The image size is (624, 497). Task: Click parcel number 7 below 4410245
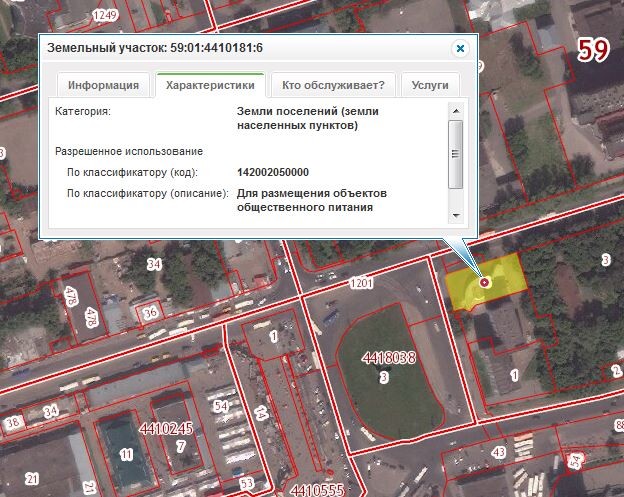181,446
